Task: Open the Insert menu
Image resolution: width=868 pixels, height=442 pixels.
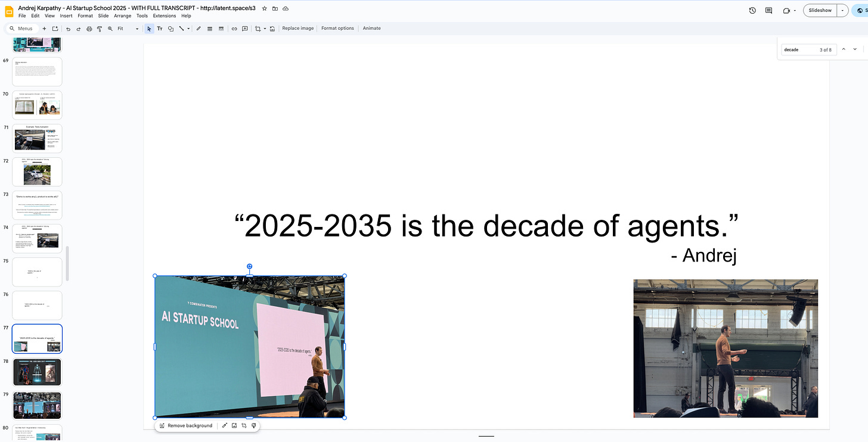Action: click(66, 16)
